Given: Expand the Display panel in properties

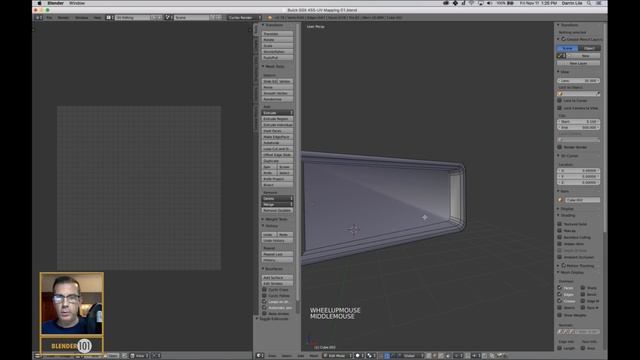Looking at the screenshot, I should point(566,209).
